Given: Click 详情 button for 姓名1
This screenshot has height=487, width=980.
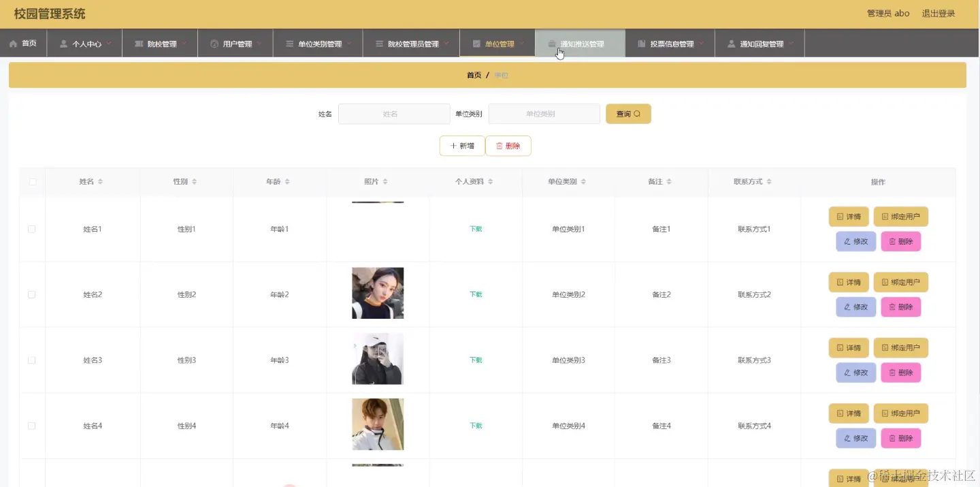Looking at the screenshot, I should point(849,217).
